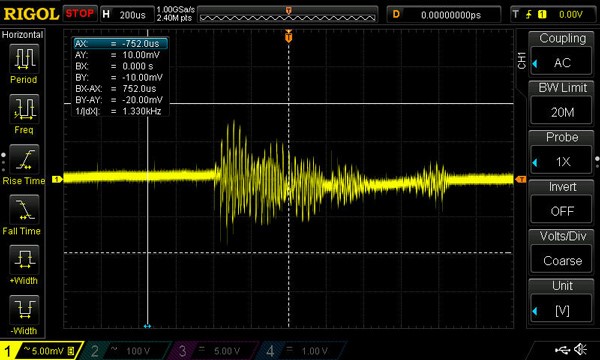This screenshot has height=360, width=600.
Task: Select the Freq measurement icon
Action: [x=24, y=109]
